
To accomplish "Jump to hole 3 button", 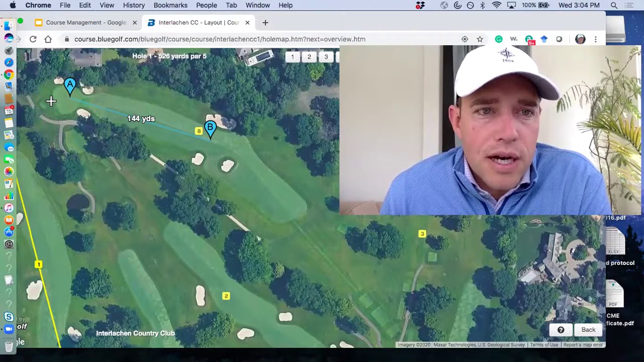I will (x=326, y=57).
